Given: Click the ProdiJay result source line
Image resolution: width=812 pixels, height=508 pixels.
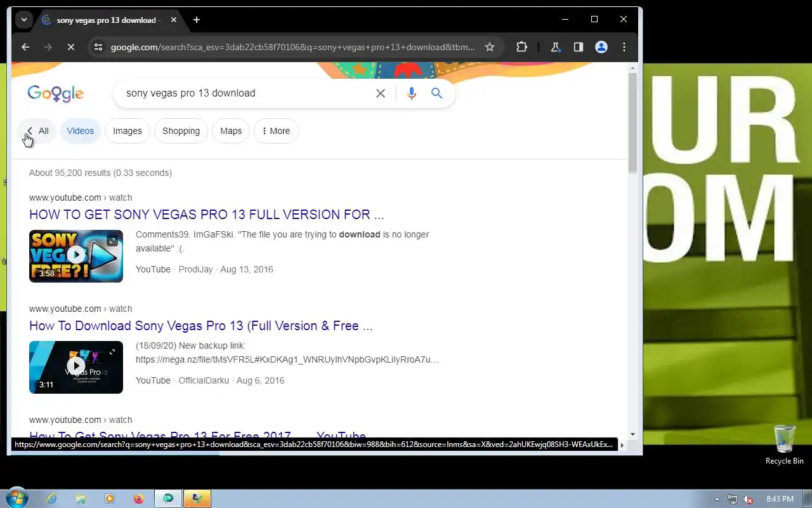Looking at the screenshot, I should coord(204,269).
